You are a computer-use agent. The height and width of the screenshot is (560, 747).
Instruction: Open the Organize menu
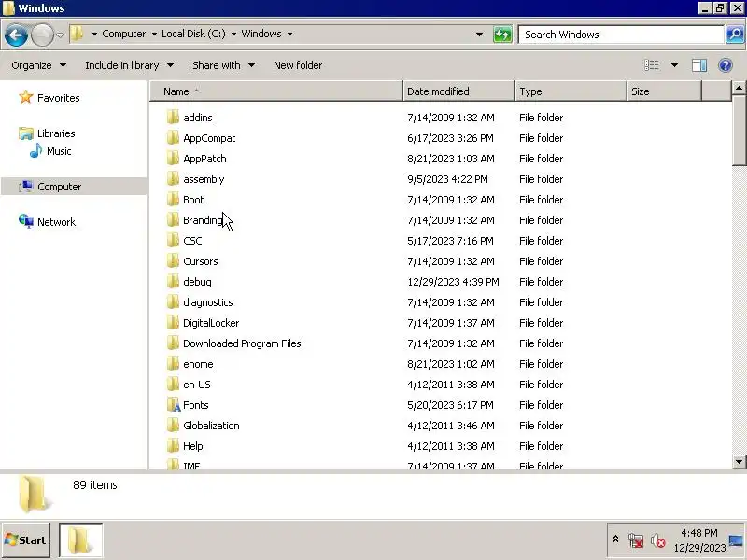tap(38, 65)
